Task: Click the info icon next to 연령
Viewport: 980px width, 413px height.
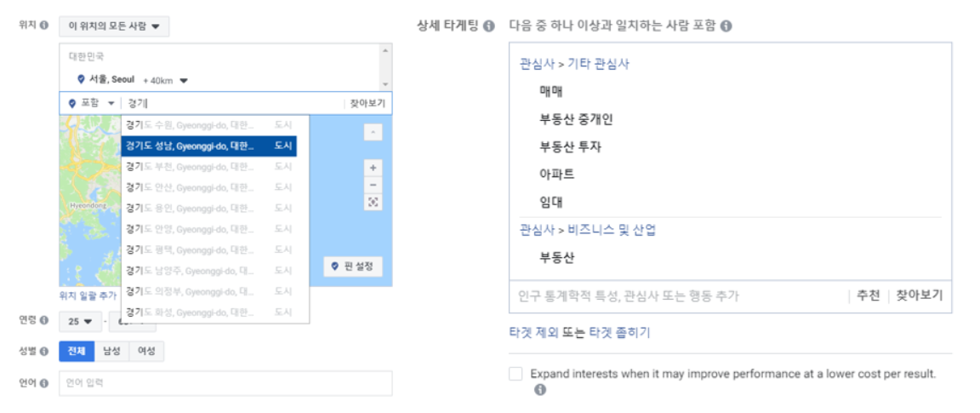Action: pos(43,320)
